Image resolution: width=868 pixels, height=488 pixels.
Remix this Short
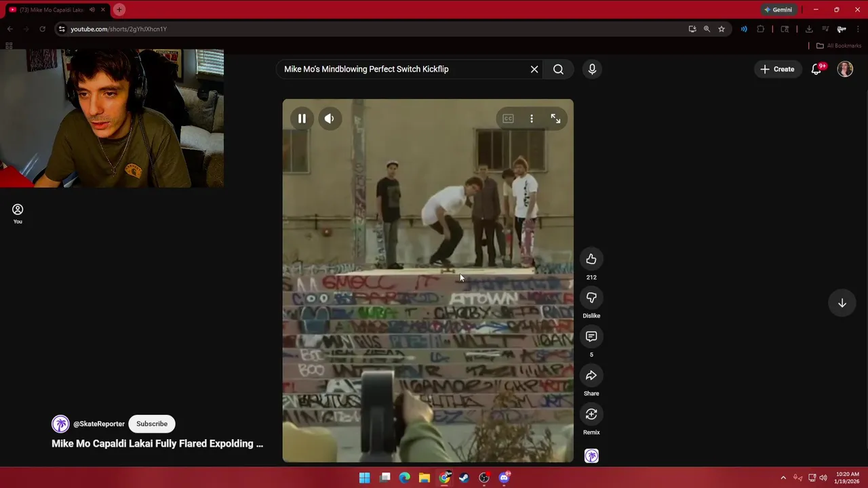[591, 414]
